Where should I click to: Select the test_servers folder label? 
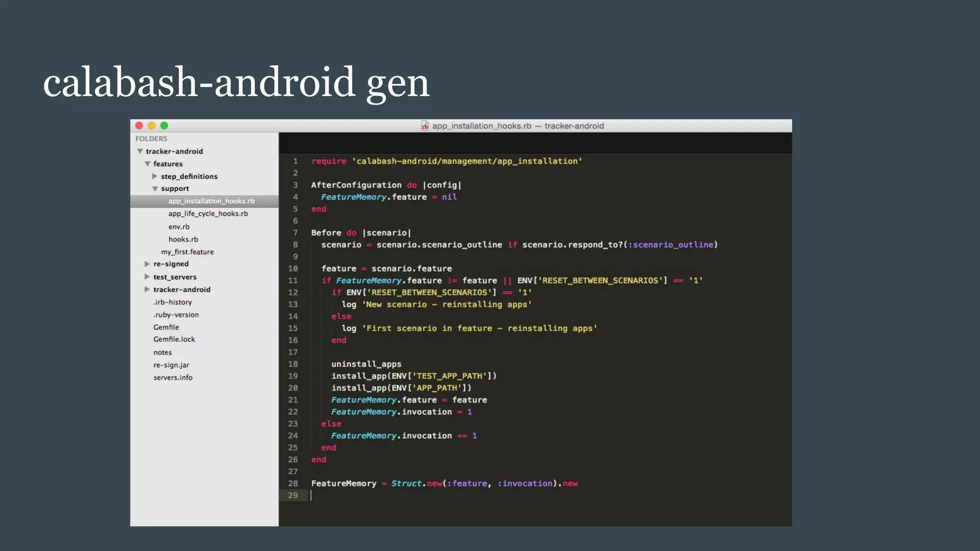point(175,277)
